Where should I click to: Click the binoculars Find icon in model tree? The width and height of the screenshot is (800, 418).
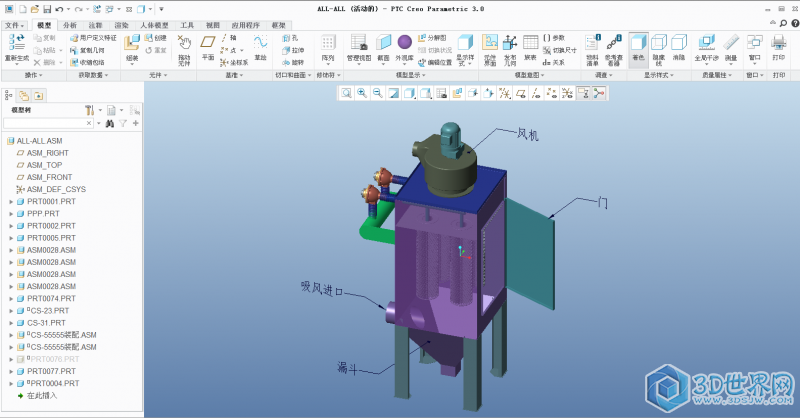(109, 124)
